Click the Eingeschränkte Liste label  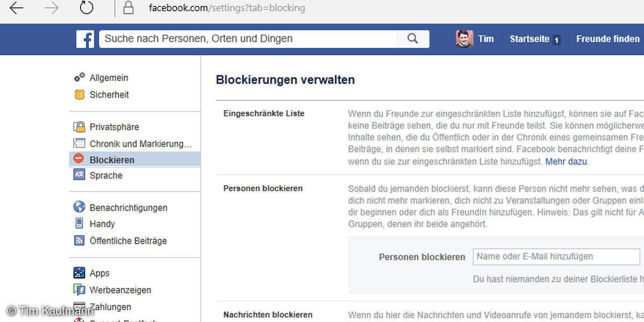tap(264, 113)
